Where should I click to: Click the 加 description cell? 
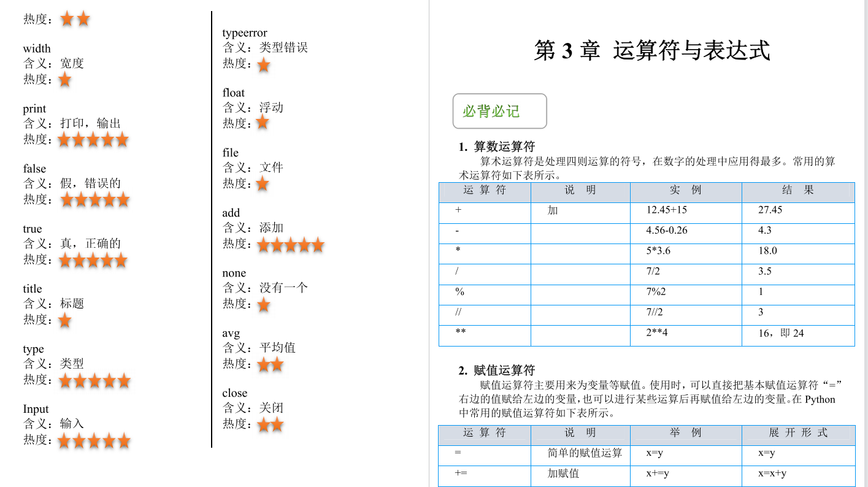tap(580, 213)
